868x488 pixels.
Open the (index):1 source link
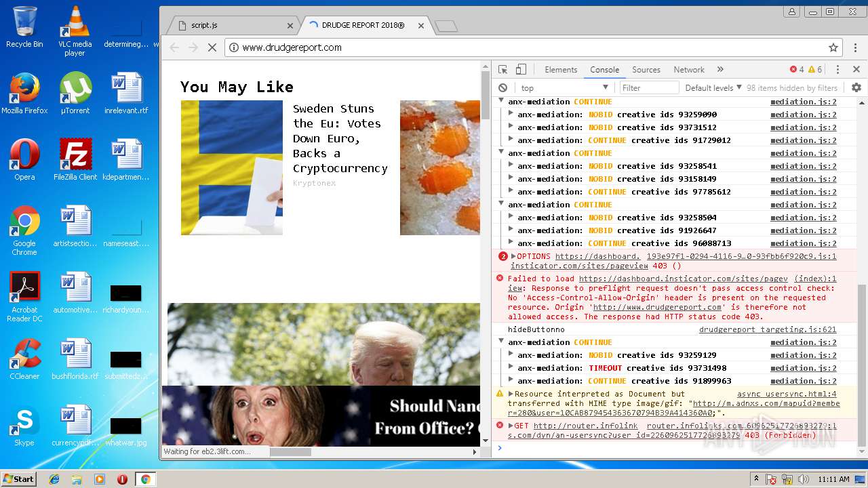click(815, 279)
